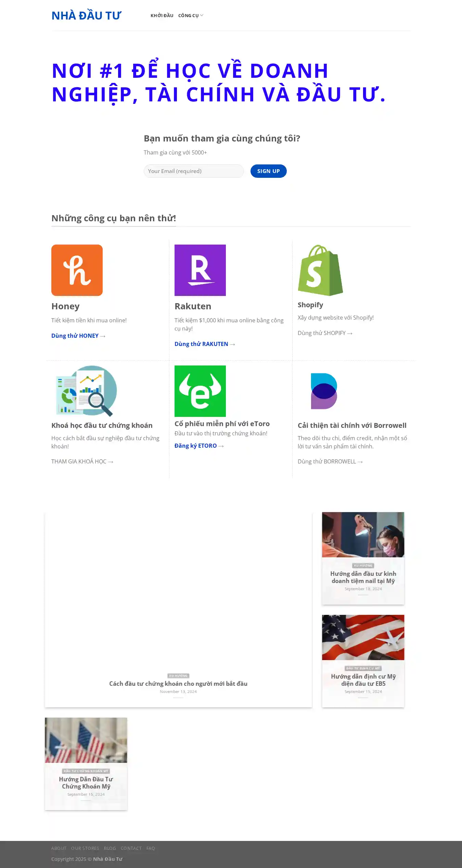Open the KHỞI ĐẦU menu item
The height and width of the screenshot is (868, 462).
coord(162,15)
